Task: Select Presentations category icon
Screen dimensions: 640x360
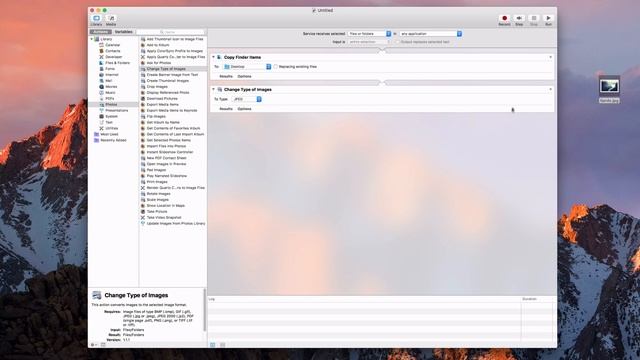Action: click(102, 110)
